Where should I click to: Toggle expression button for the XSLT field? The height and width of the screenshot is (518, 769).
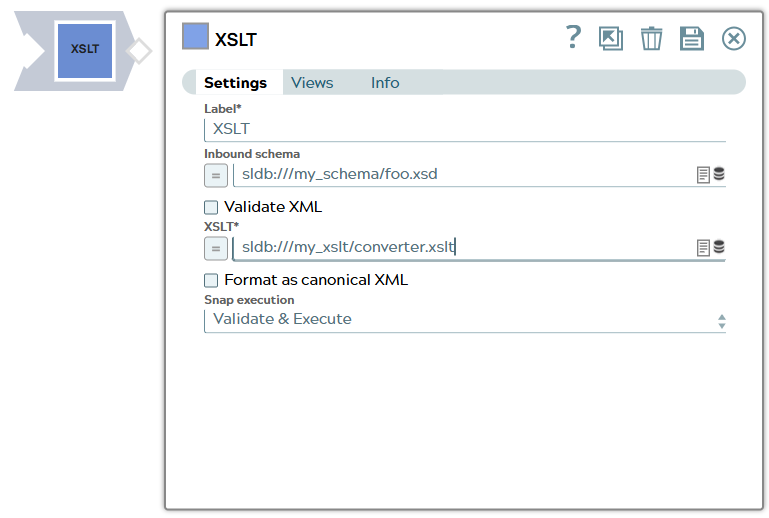[216, 247]
